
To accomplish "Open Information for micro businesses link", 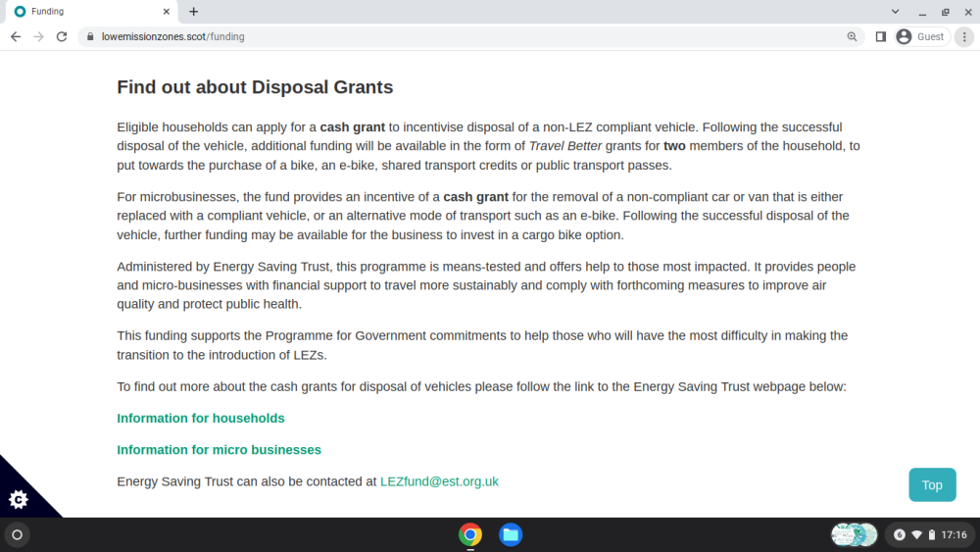I will [219, 450].
